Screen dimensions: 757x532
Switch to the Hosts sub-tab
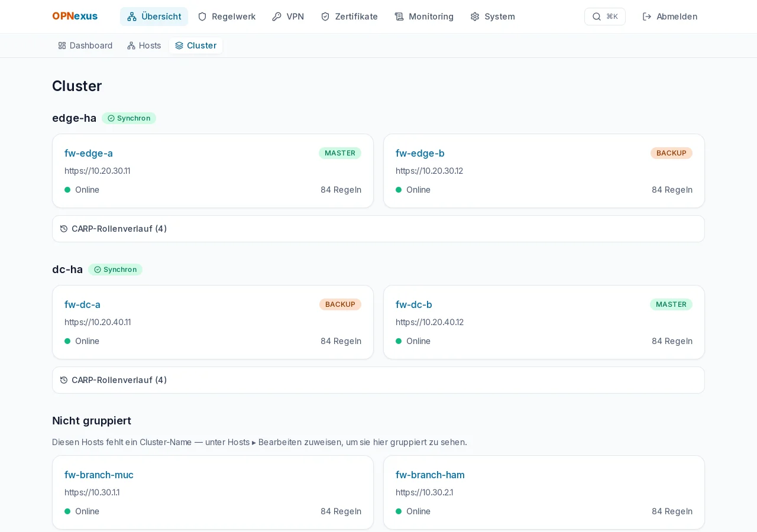pos(144,46)
